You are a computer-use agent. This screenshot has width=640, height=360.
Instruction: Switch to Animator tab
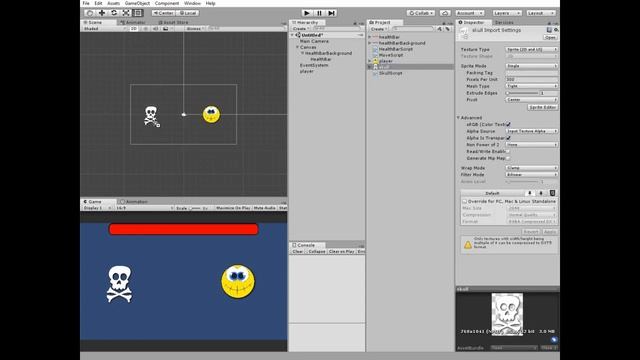point(133,22)
